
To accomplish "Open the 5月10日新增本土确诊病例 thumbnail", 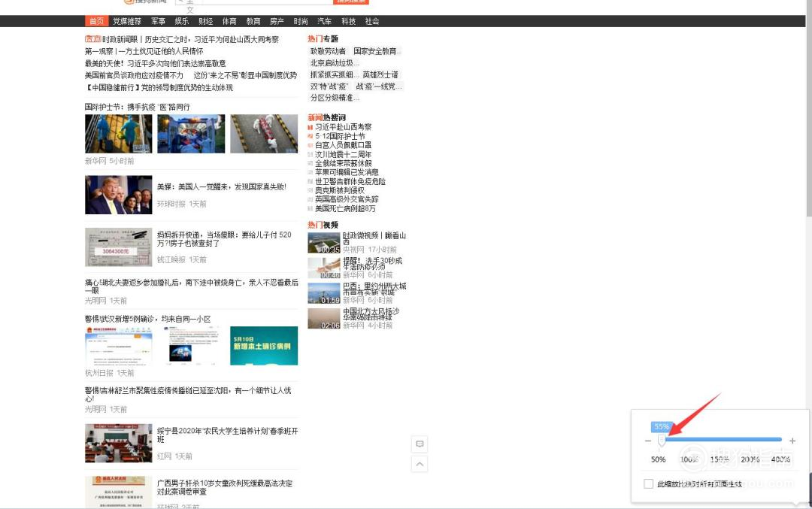I will (264, 345).
